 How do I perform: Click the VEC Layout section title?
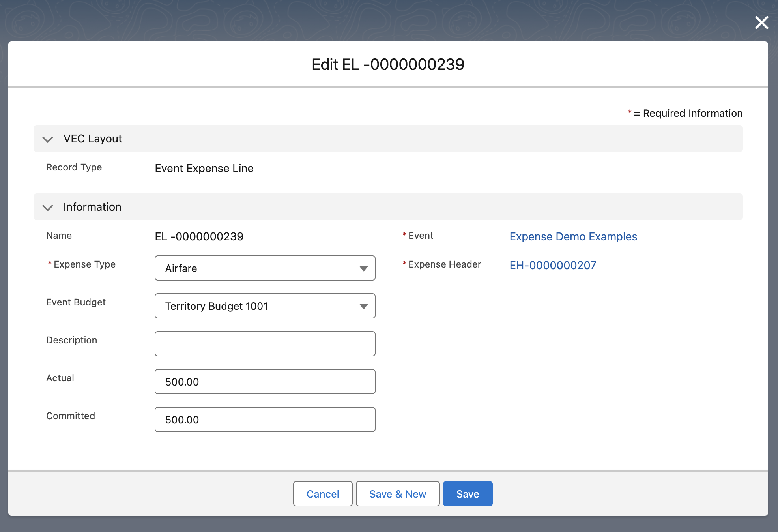click(x=93, y=139)
